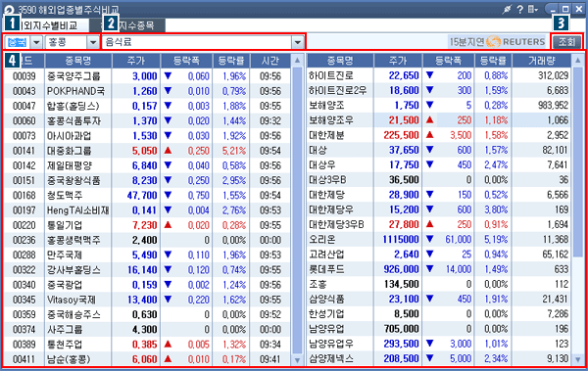Image resolution: width=588 pixels, height=371 pixels.
Task: Select 홍콩생력맥주 in the list
Action: (x=73, y=240)
